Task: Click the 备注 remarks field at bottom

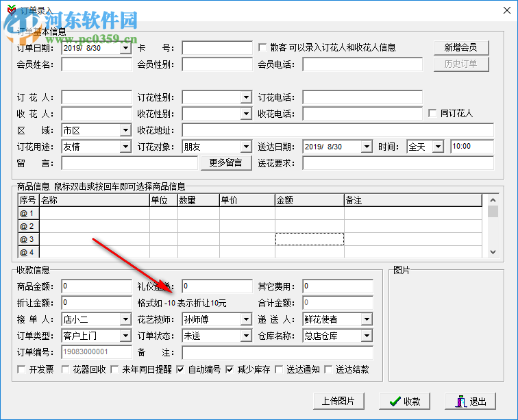Action: [277, 353]
